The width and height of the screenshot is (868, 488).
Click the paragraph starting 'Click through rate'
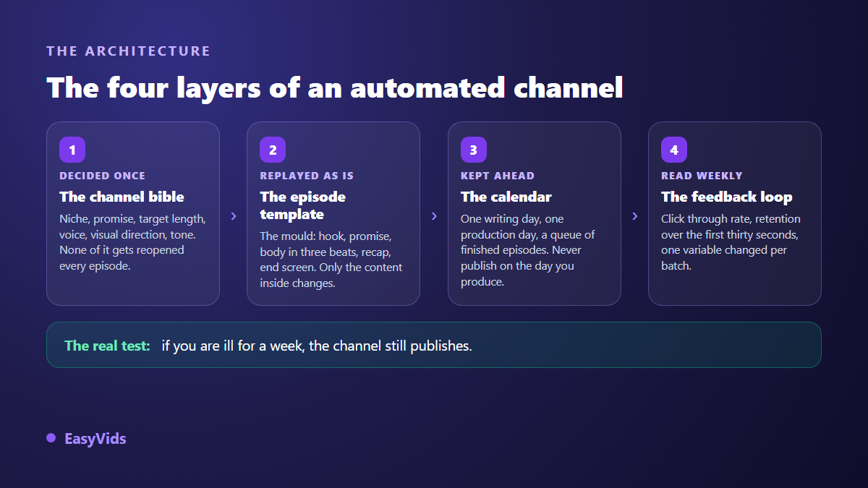(x=731, y=242)
